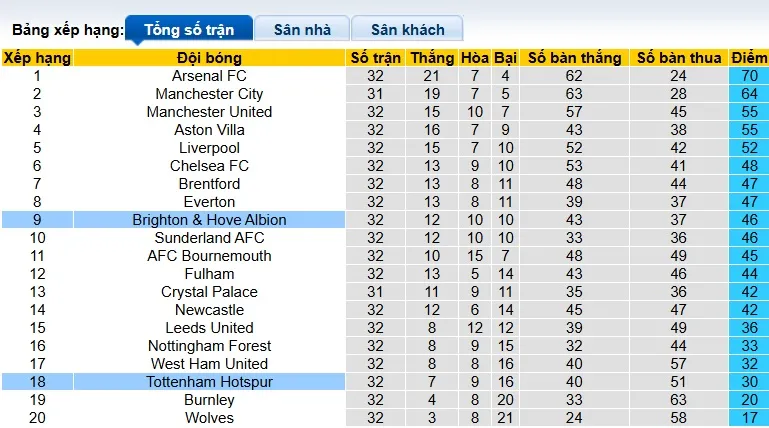Click the Số bàn thua column header
Image resolution: width=769 pixels, height=428 pixels.
(x=679, y=58)
